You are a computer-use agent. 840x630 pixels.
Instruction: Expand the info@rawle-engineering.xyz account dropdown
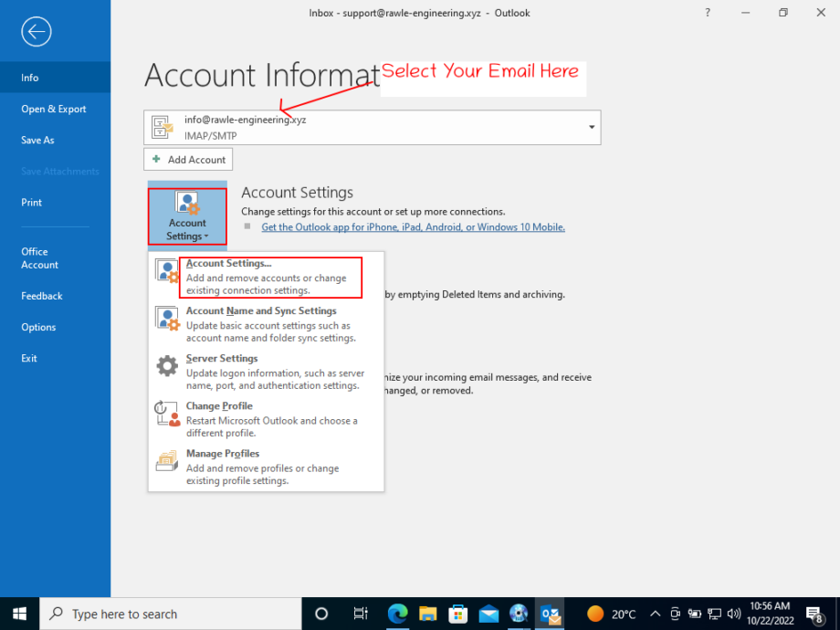pos(591,127)
